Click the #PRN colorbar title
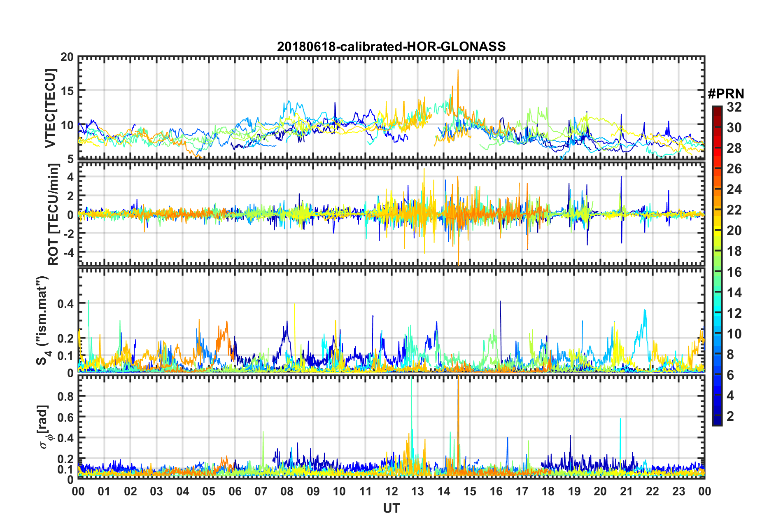This screenshot has width=783, height=532. pos(726,94)
